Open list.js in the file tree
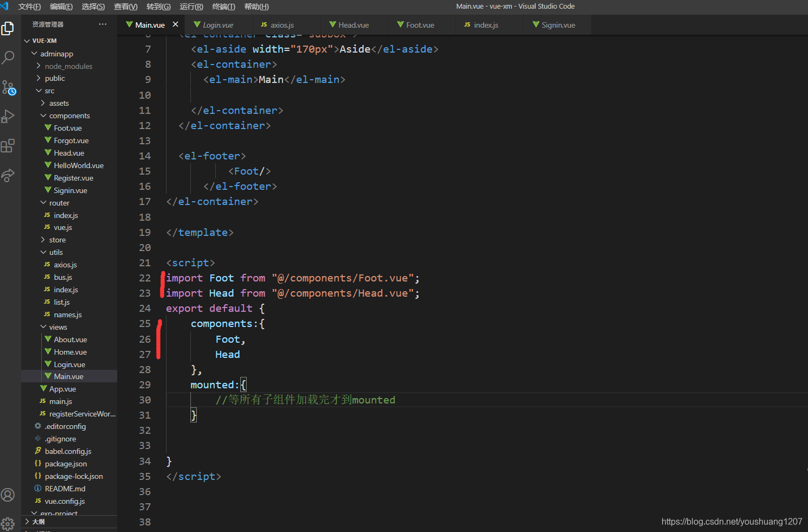Screen dimensions: 808x532 (69, 302)
